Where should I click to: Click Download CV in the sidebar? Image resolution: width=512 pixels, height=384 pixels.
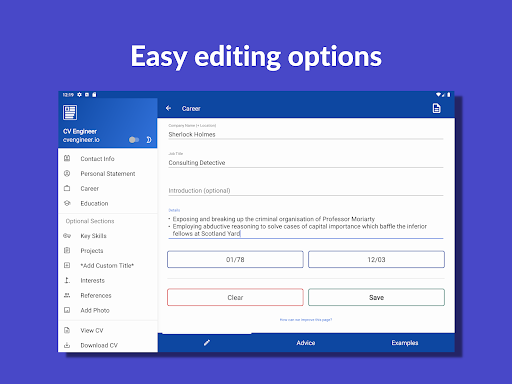tap(108, 345)
